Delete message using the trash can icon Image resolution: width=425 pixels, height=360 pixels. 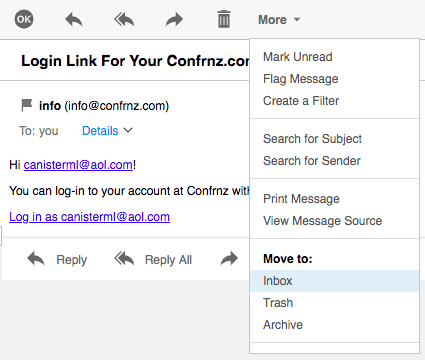tap(224, 19)
